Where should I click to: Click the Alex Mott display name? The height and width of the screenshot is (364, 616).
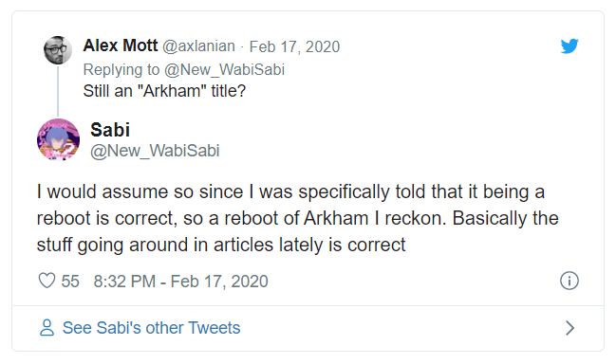121,45
